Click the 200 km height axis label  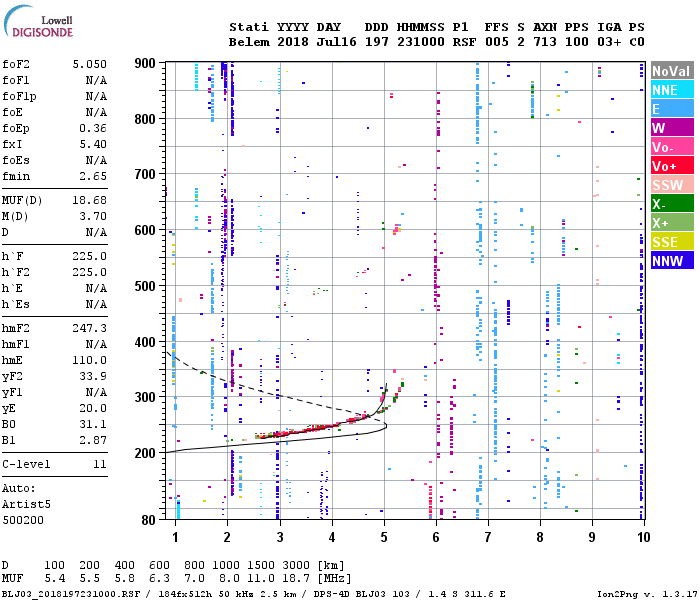(145, 453)
